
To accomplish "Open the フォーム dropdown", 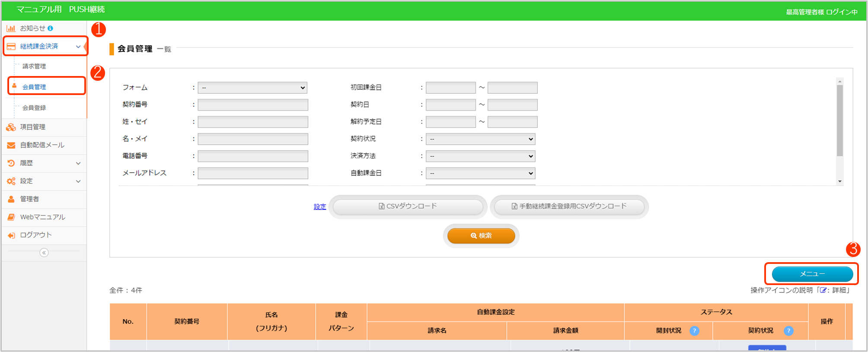I will [252, 88].
